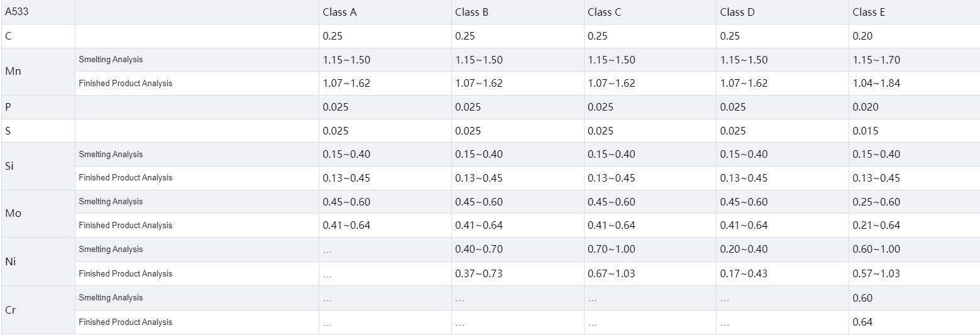
Task: Click Class D Ni smelting value 0.20~0.40
Action: click(744, 250)
